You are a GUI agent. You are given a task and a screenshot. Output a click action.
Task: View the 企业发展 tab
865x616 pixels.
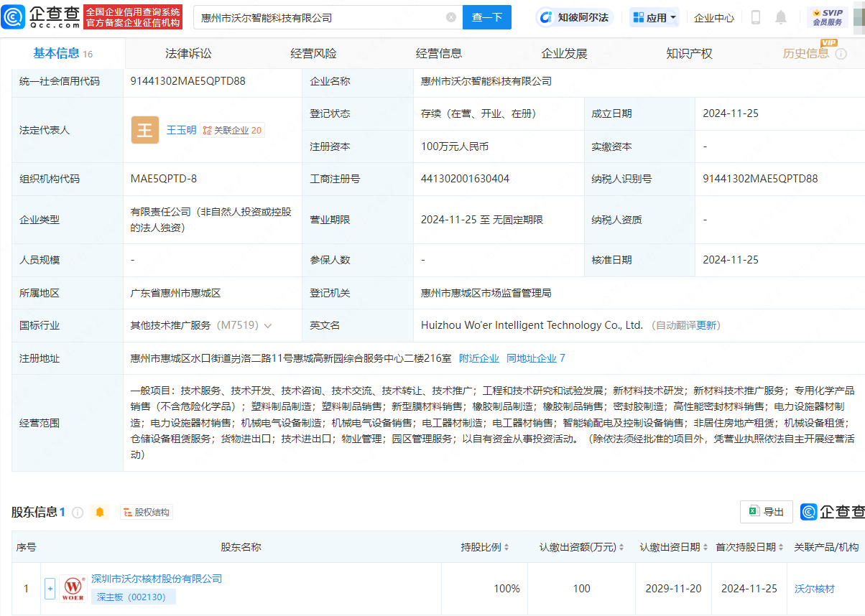tap(564, 54)
